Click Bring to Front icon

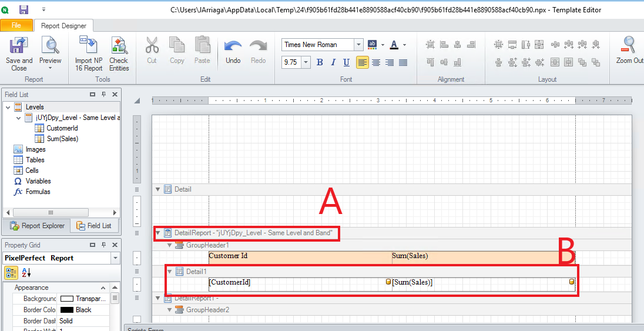pyautogui.click(x=582, y=62)
